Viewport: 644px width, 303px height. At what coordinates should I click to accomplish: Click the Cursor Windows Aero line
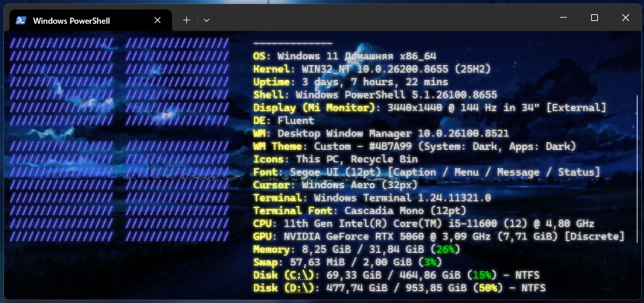336,185
